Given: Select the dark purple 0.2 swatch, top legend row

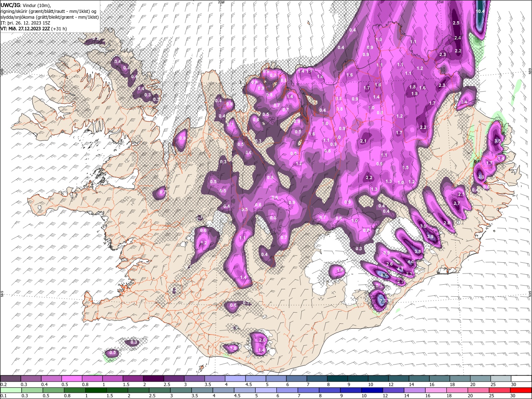Looking at the screenshot, I should click(x=10, y=379).
